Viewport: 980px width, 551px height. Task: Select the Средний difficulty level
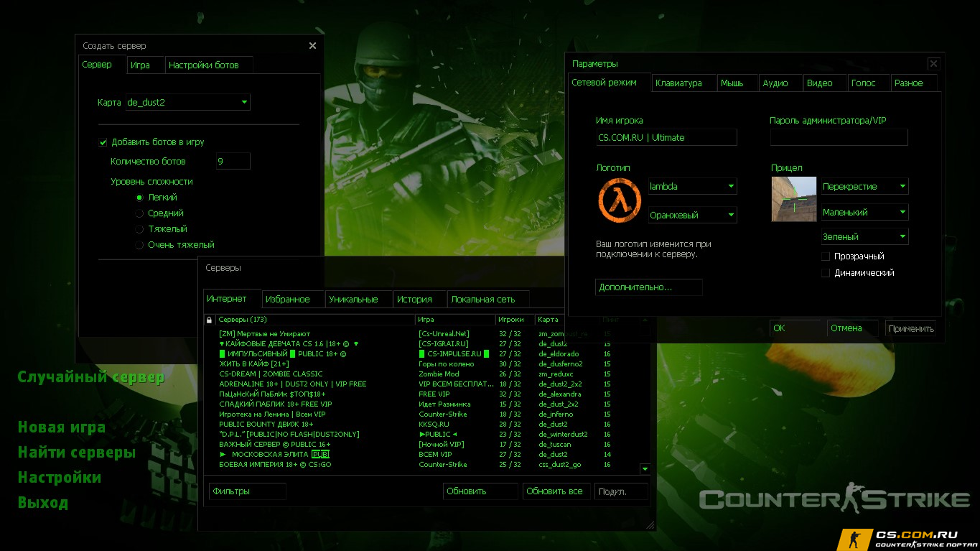click(139, 213)
